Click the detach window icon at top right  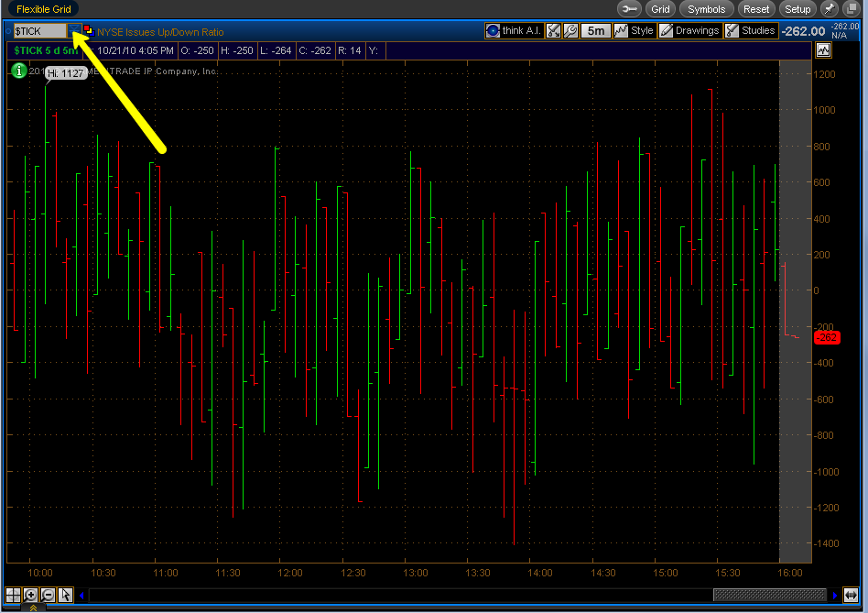click(x=851, y=9)
